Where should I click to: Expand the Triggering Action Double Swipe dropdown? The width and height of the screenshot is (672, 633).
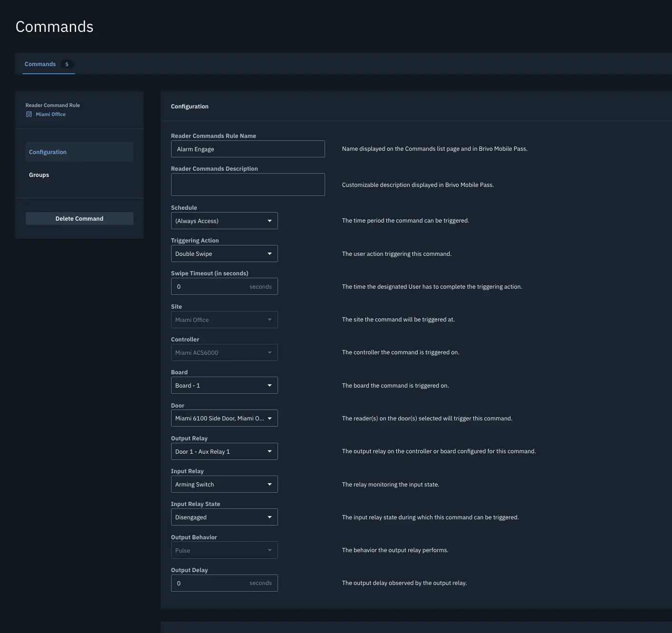coord(224,253)
